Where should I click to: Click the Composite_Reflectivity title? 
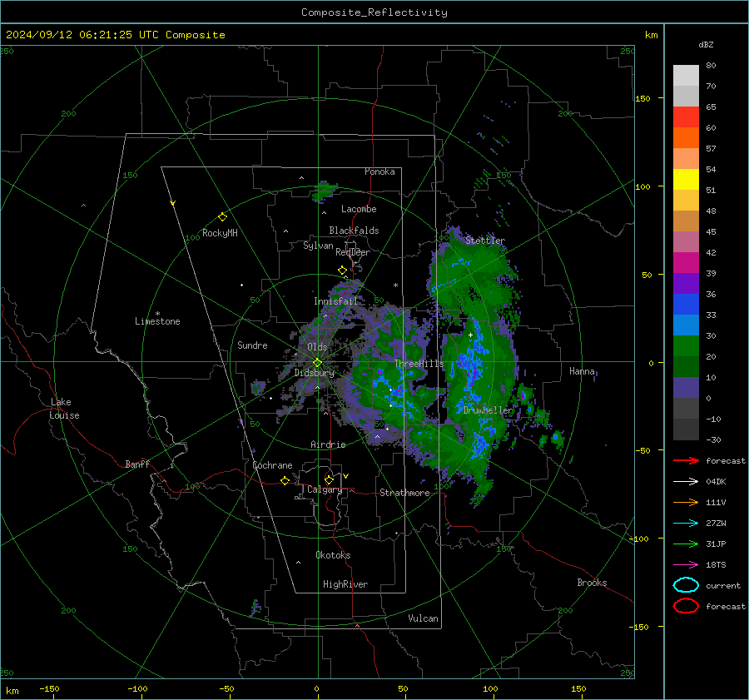point(374,12)
